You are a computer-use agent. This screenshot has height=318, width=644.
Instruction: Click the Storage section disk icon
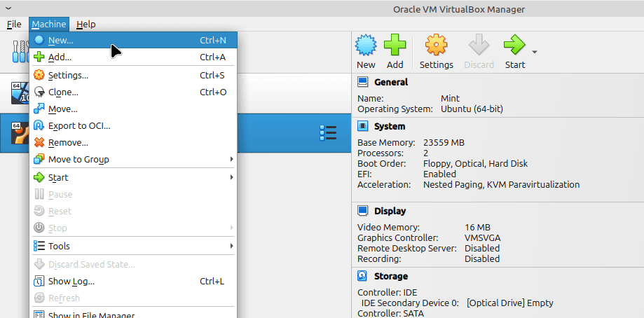click(362, 276)
